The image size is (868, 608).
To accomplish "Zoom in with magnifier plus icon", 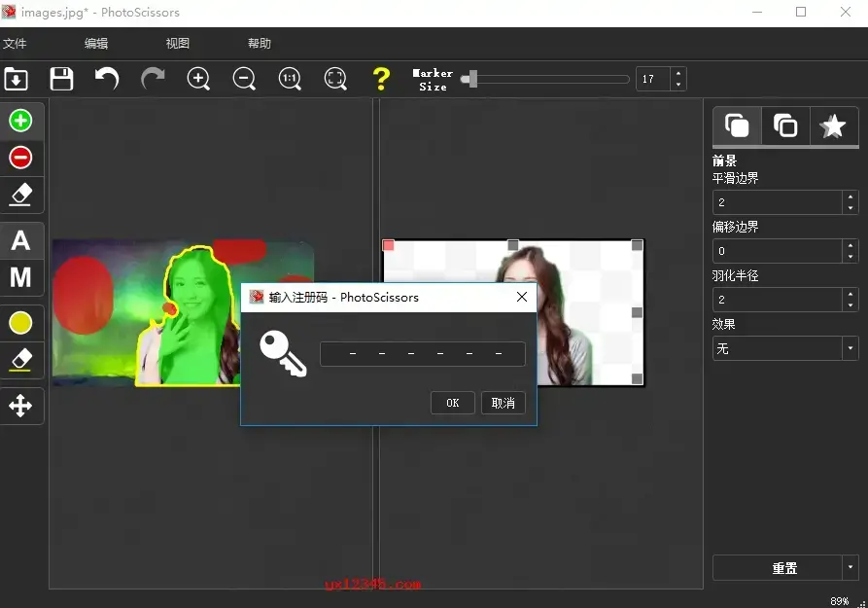I will point(198,79).
